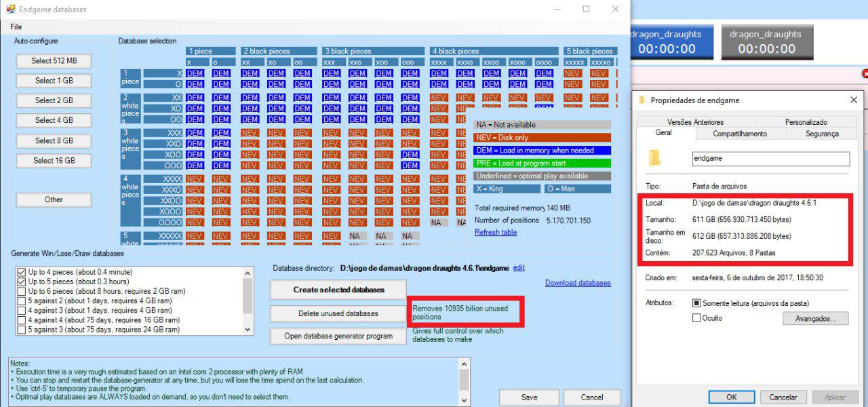This screenshot has width=868, height=407.
Task: Click the small folder icon in Propriedades title
Action: 642,100
